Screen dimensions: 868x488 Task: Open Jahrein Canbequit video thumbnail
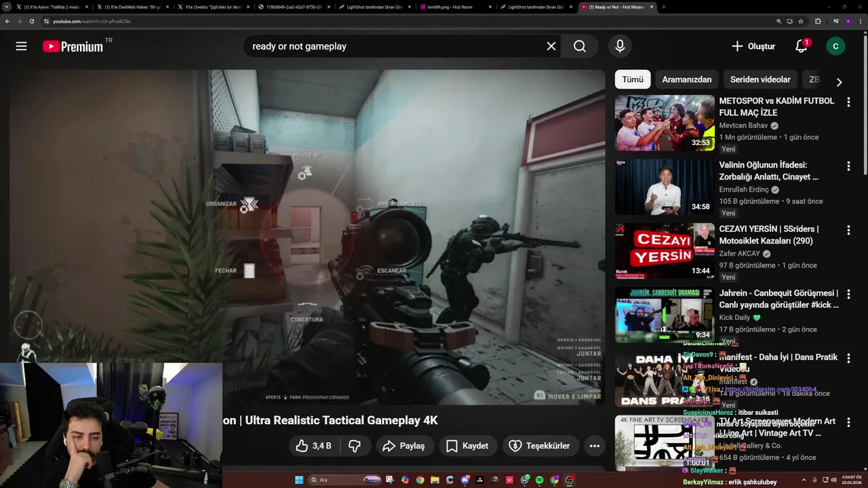(x=665, y=315)
